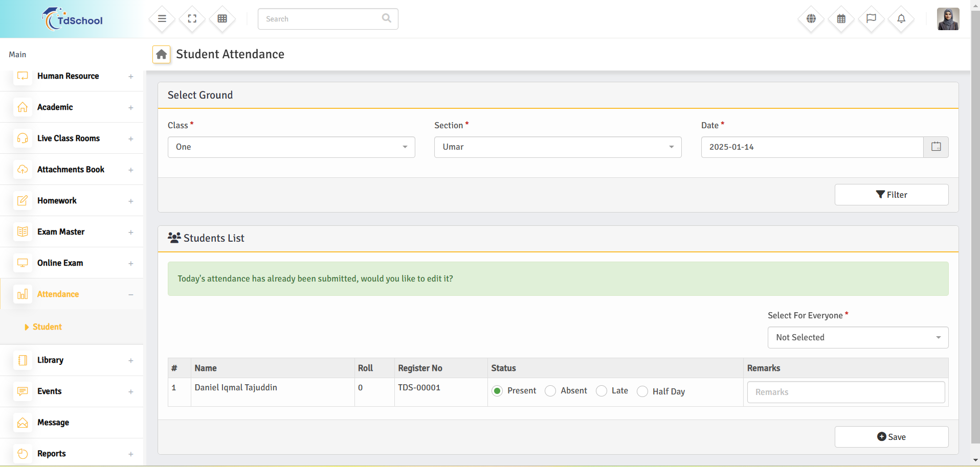Image resolution: width=980 pixels, height=467 pixels.
Task: Select the Late status radio button
Action: (602, 391)
